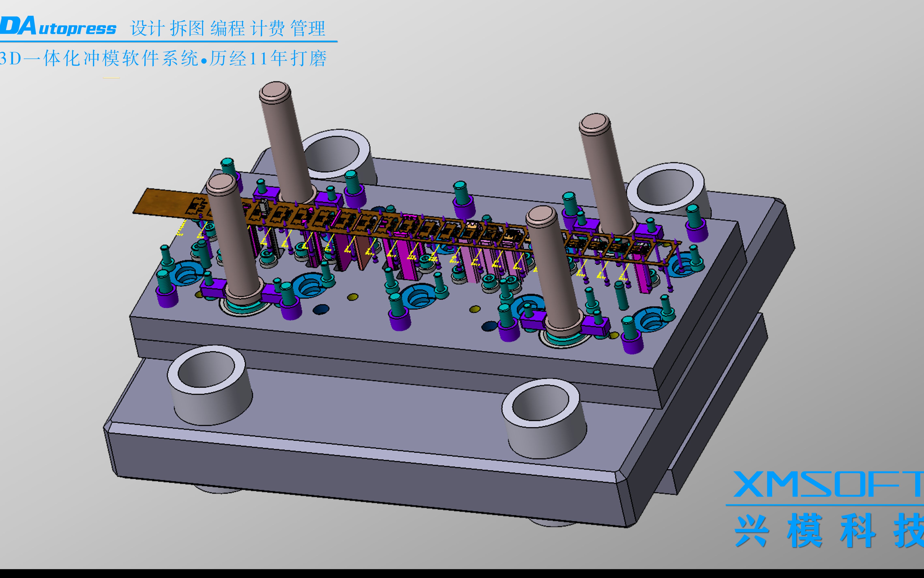Click the 编程 header text
The height and width of the screenshot is (578, 924).
[228, 29]
